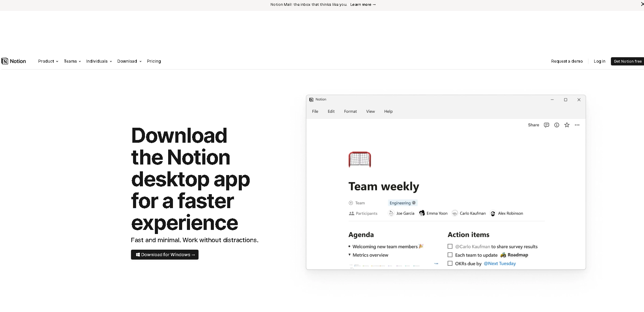Viewport: 644px width, 312px height.
Task: Click Emma Yoon's avatar
Action: pyautogui.click(x=422, y=213)
